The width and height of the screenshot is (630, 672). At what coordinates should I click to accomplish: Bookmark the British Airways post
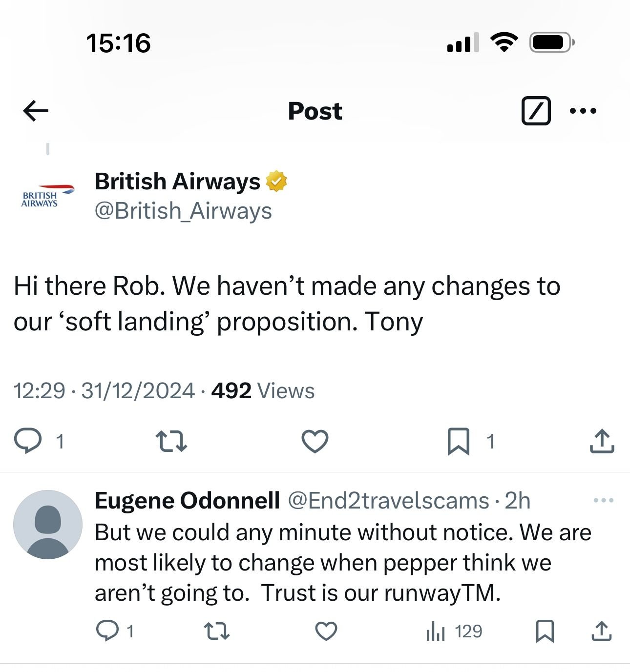coord(459,441)
